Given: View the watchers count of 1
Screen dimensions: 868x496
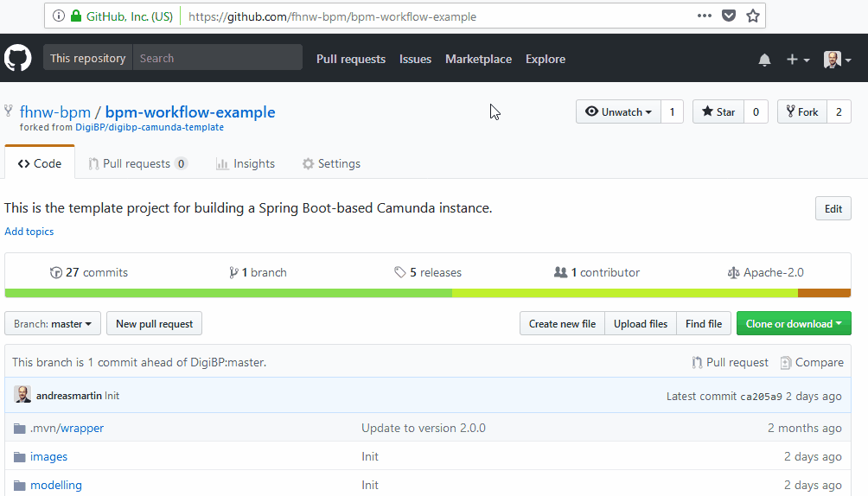Looking at the screenshot, I should pos(672,111).
